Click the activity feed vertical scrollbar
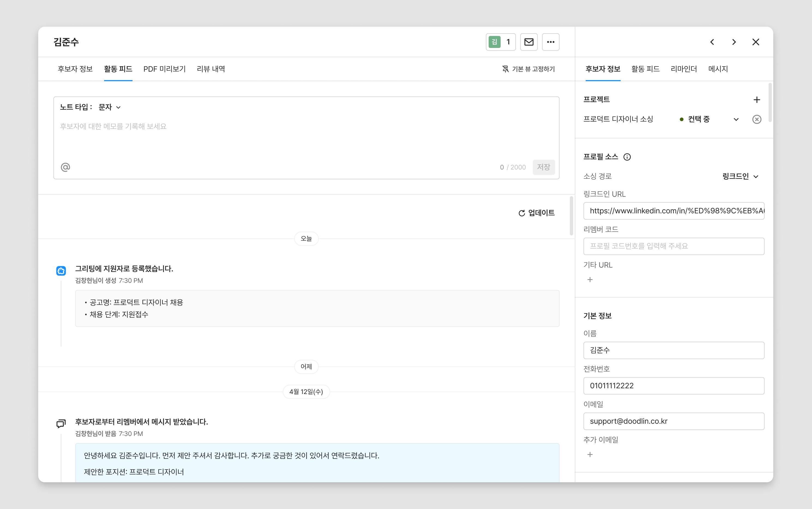The height and width of the screenshot is (509, 812). coord(571,216)
